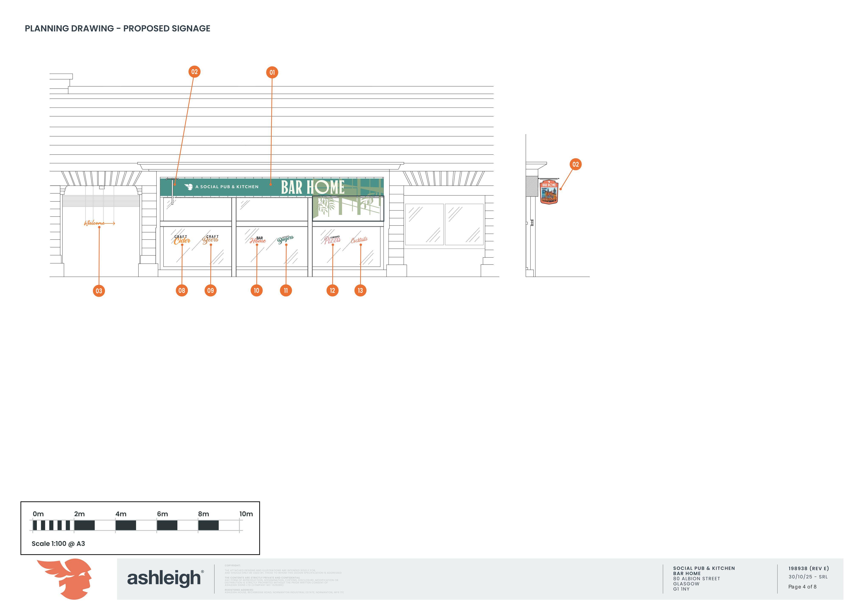Select the Craft Cider window graphic
The image size is (868, 614).
(x=182, y=240)
